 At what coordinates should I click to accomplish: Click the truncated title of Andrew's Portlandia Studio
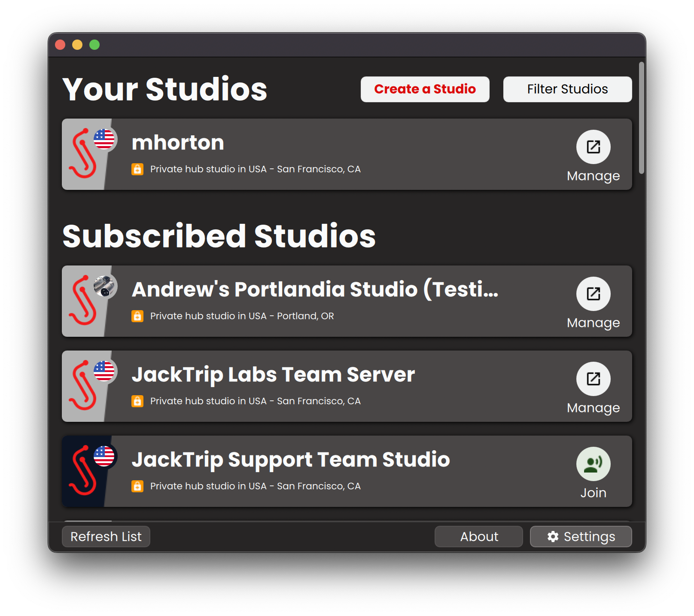pyautogui.click(x=315, y=289)
